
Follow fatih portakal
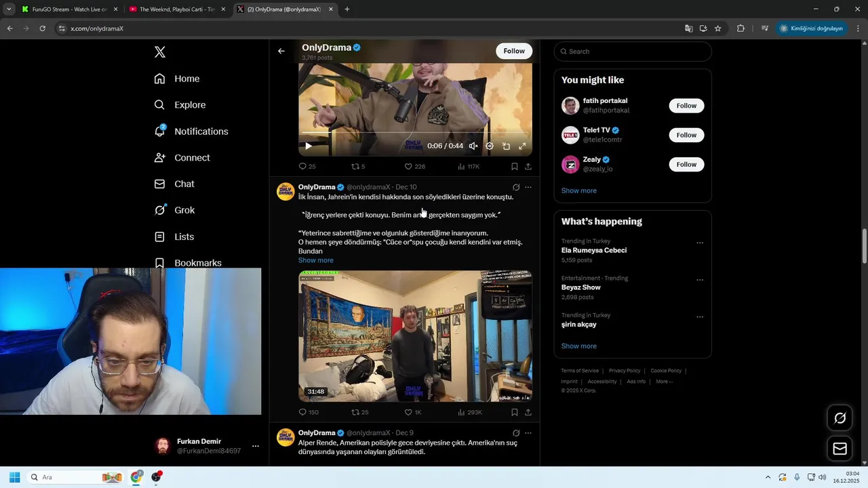click(x=686, y=106)
